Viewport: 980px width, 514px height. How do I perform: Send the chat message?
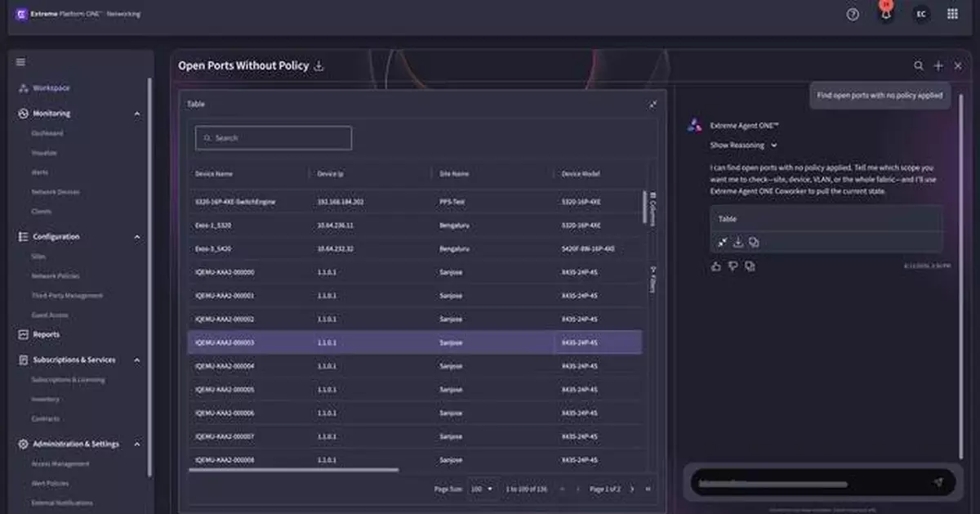pyautogui.click(x=938, y=482)
